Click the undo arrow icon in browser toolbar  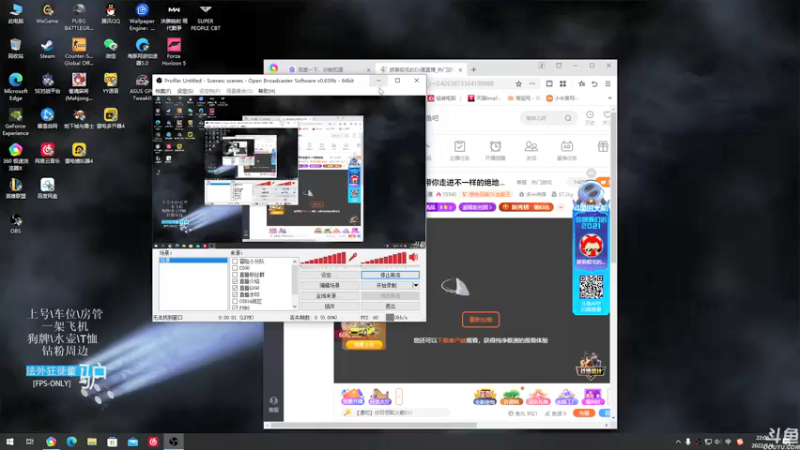point(594,84)
